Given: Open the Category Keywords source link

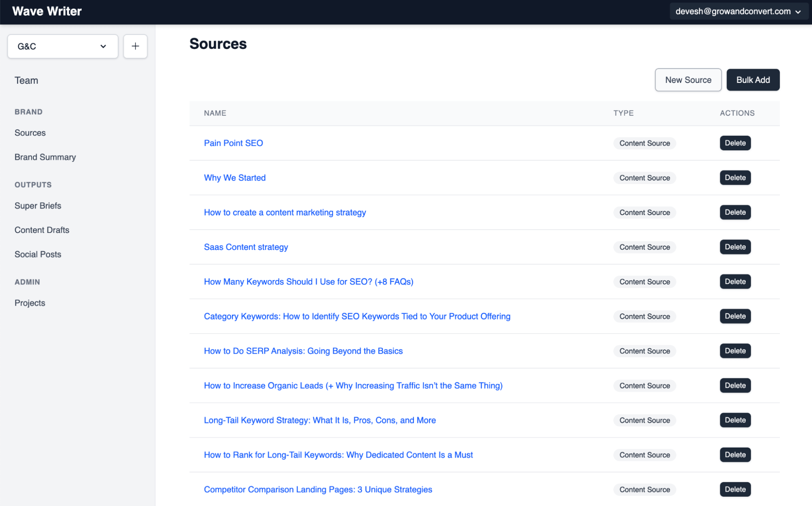Looking at the screenshot, I should click(357, 316).
